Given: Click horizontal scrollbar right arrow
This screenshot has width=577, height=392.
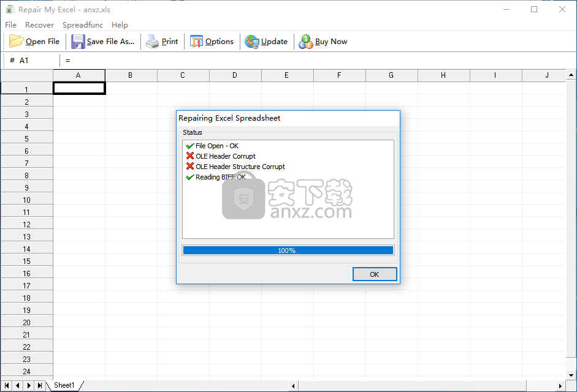Looking at the screenshot, I should point(560,386).
